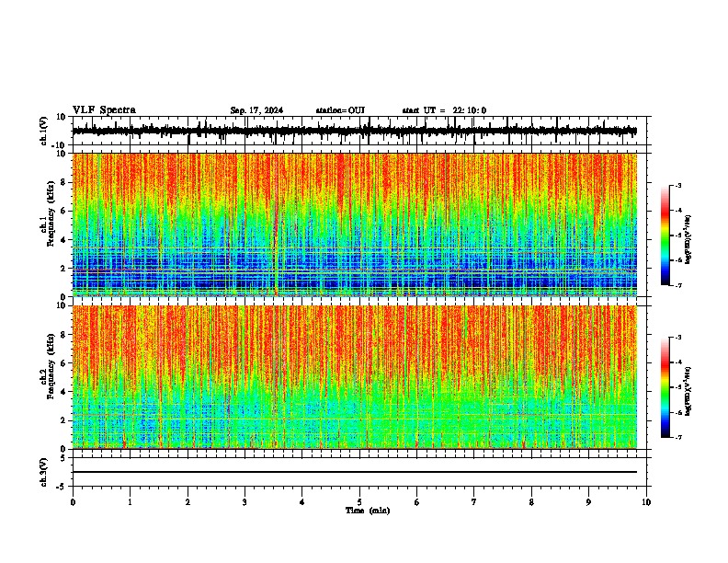728x563 pixels.
Task: Click time axis tick label "0"
Action: 73,502
